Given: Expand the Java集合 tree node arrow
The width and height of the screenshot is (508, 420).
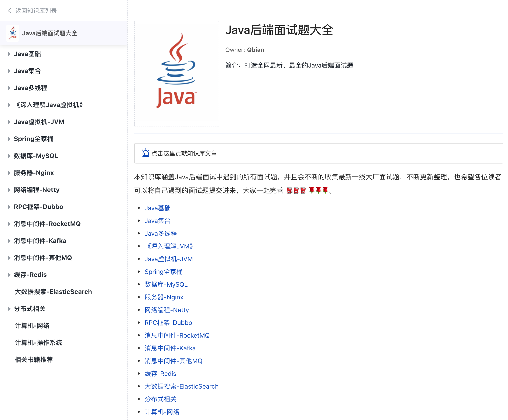Looking at the screenshot, I should click(9, 71).
